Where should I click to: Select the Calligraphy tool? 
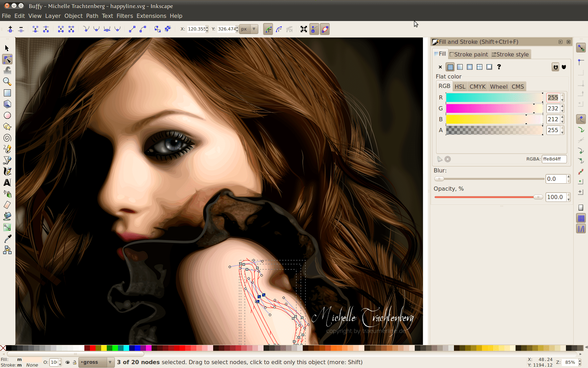[x=7, y=171]
